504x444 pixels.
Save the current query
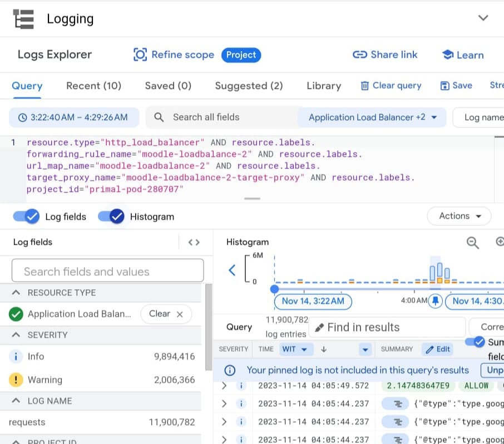456,86
